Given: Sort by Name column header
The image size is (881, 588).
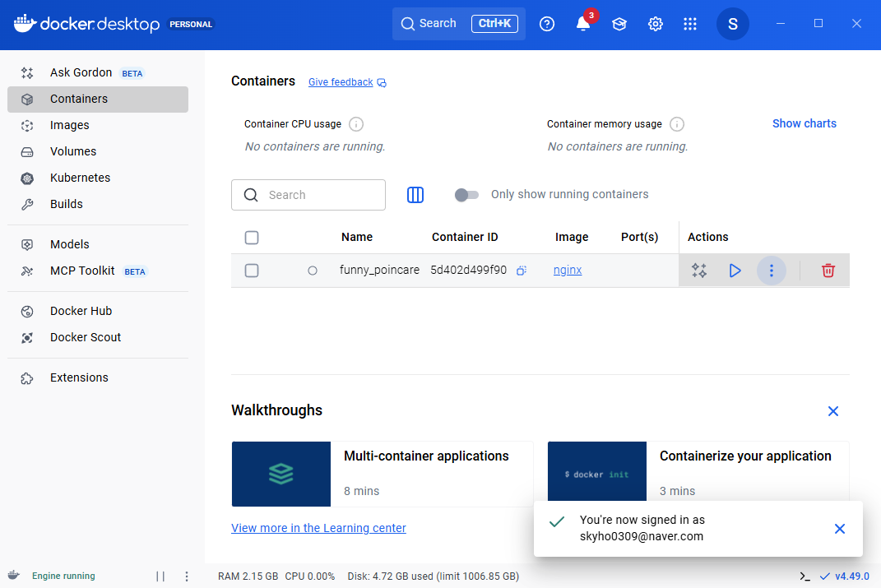Looking at the screenshot, I should [357, 237].
